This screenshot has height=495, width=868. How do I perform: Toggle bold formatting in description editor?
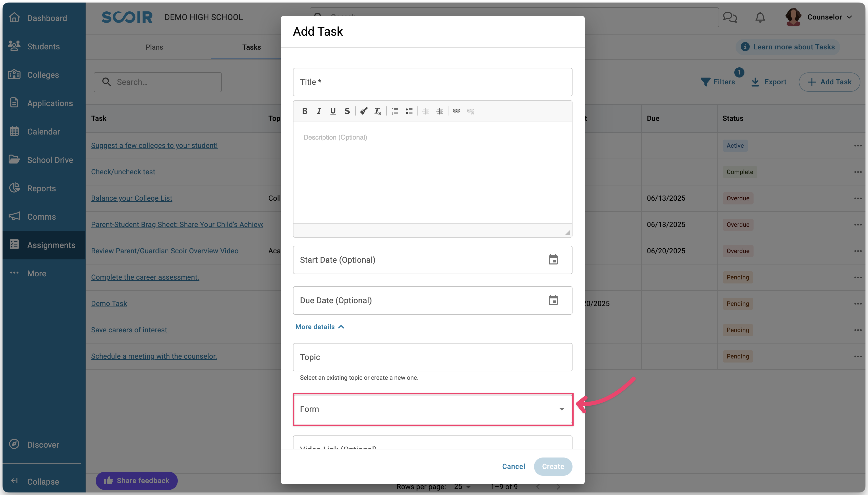[305, 111]
